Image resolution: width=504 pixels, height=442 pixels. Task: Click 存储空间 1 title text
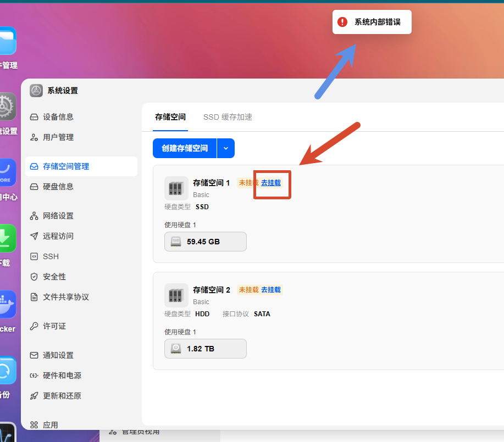[x=211, y=183]
